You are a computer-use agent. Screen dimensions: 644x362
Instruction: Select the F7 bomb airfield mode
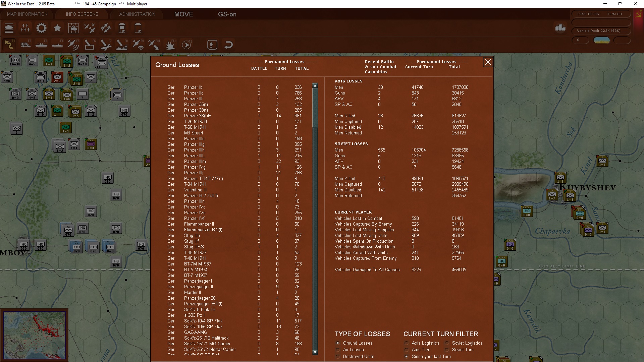(x=106, y=45)
